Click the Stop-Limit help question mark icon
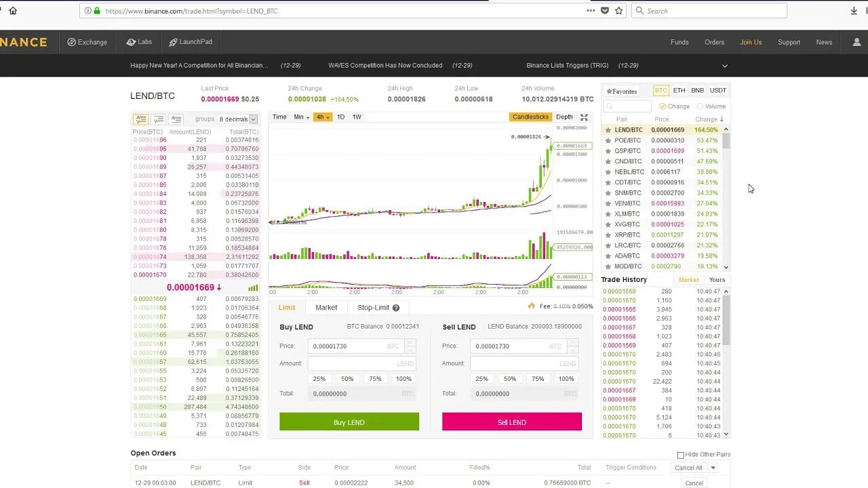 click(x=396, y=308)
